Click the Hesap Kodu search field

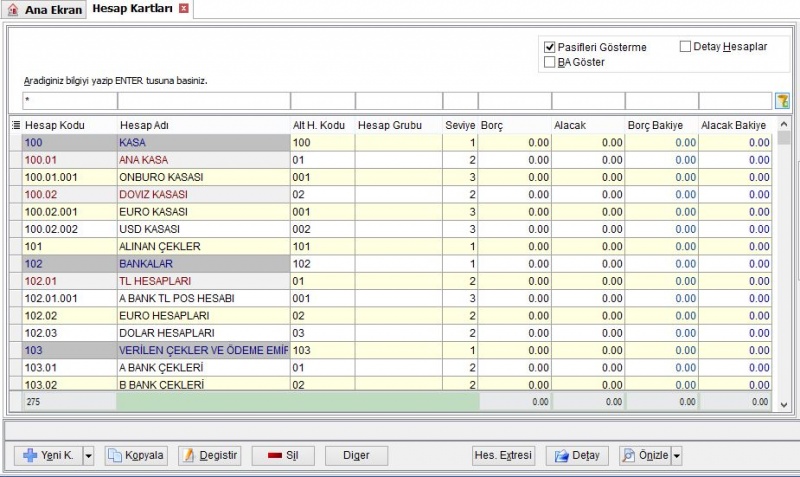(70, 101)
